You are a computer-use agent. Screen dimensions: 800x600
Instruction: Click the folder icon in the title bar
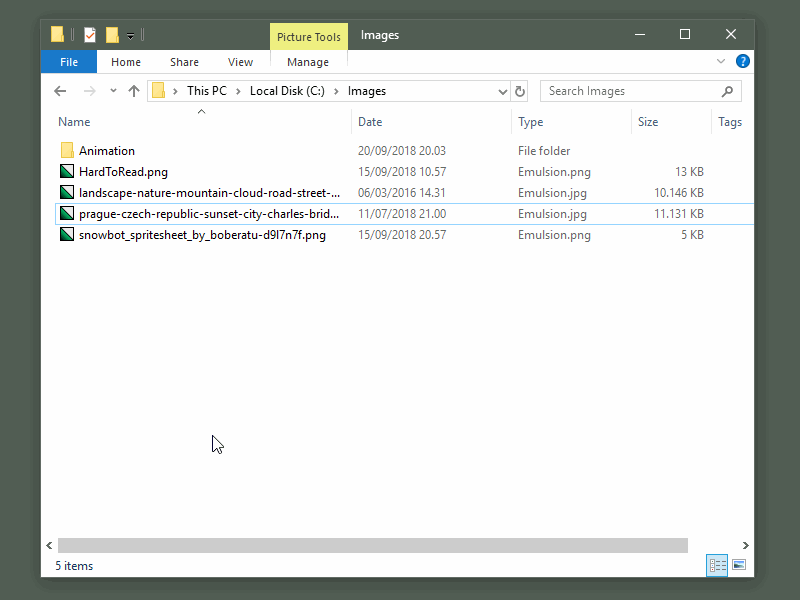tap(58, 35)
